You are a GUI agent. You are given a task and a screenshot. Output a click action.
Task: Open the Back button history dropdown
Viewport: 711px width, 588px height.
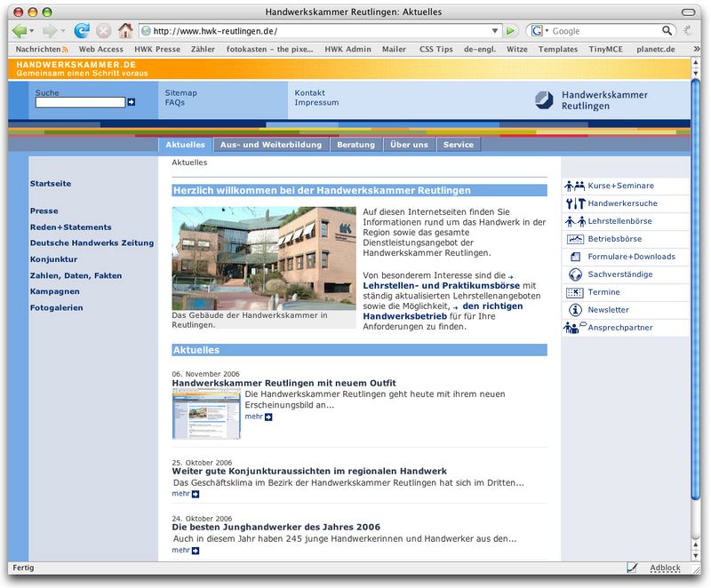[34, 31]
